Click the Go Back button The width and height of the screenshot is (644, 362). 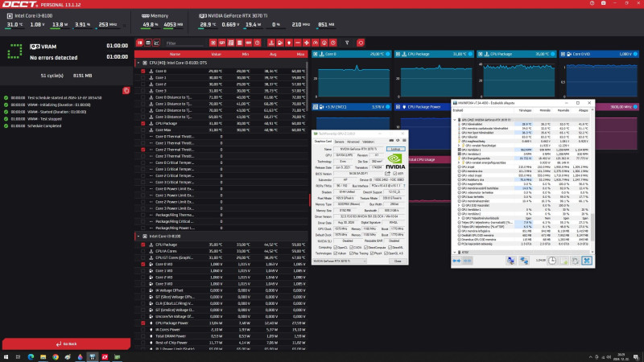tap(67, 343)
